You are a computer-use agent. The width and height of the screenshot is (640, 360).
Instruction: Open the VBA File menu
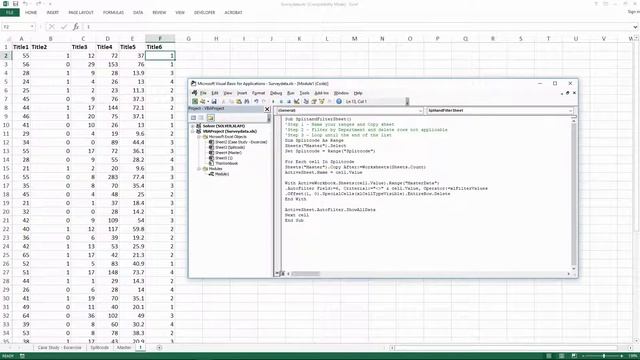tap(203, 93)
